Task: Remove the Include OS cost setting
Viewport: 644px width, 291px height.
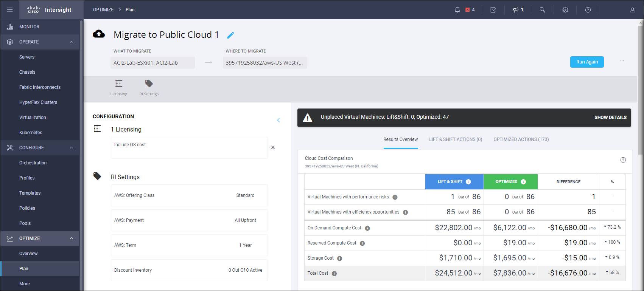Action: pos(273,147)
